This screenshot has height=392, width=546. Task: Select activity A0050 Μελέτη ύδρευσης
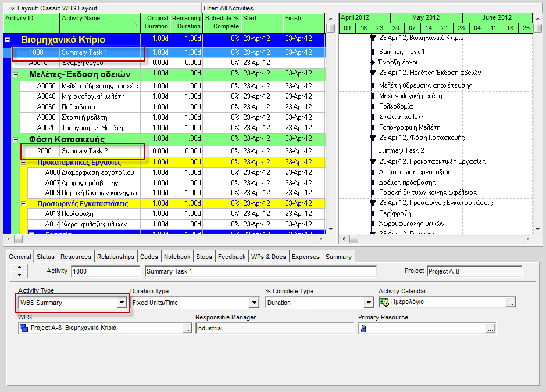point(172,86)
